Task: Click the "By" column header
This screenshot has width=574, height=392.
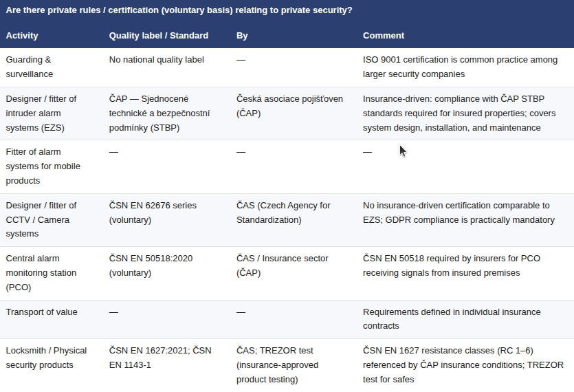Action: coord(241,36)
